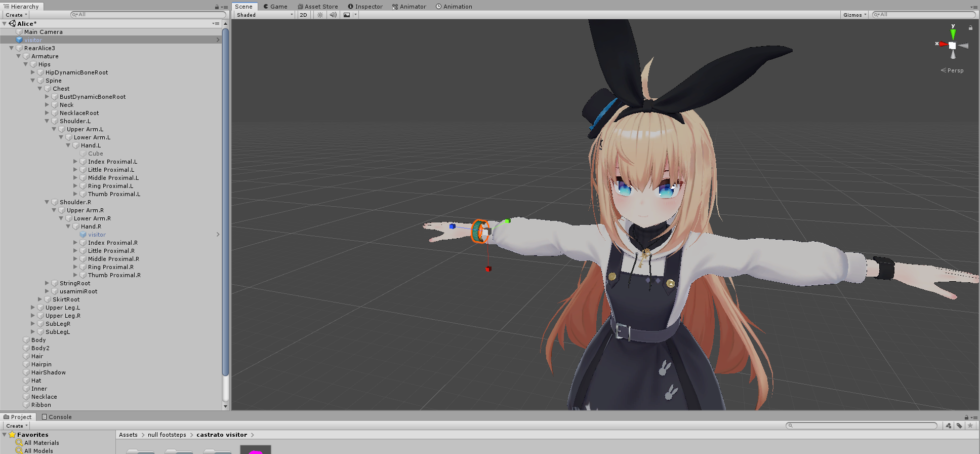
Task: Open Shaded draw mode dropdown
Action: coord(265,15)
